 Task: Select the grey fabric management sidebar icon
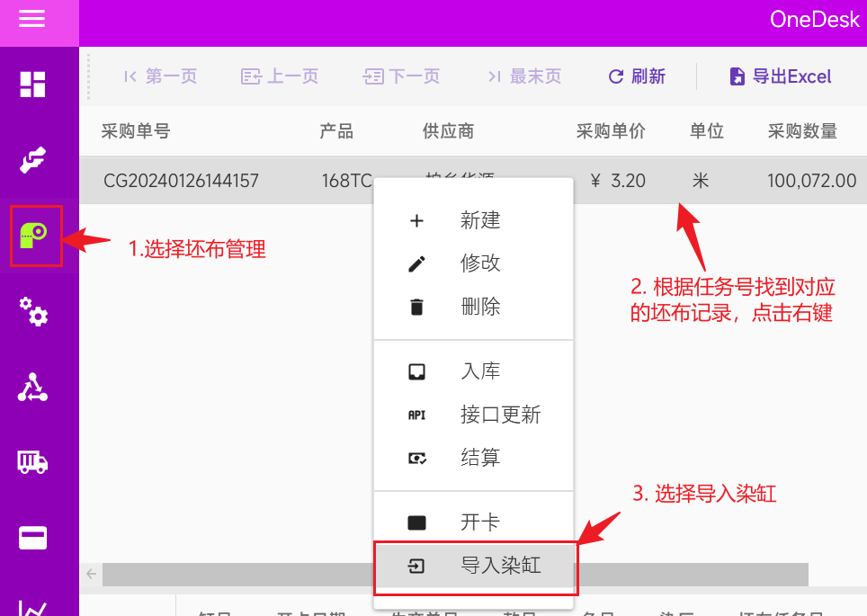pos(35,236)
